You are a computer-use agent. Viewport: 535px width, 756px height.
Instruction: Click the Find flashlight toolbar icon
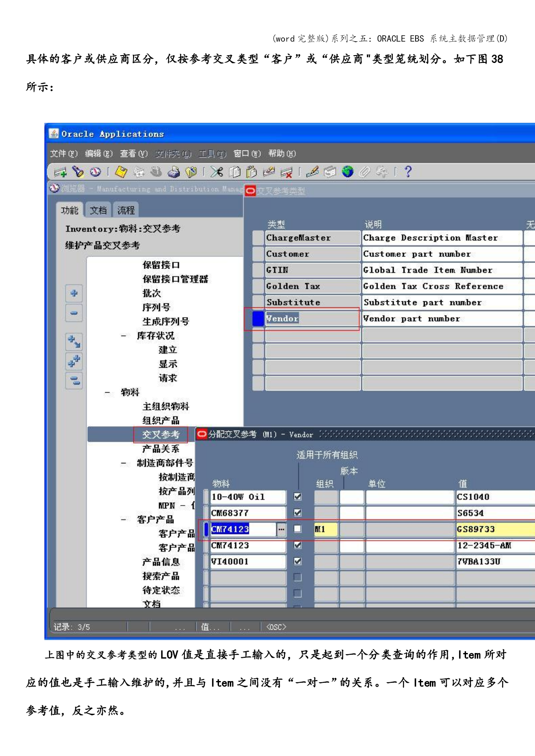pos(78,172)
